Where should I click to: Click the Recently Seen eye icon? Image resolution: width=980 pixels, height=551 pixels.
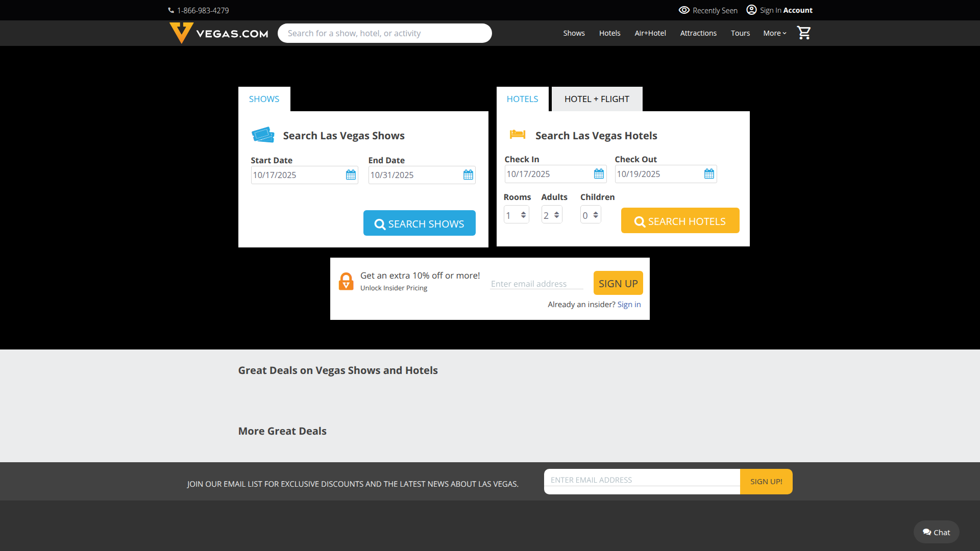[684, 10]
